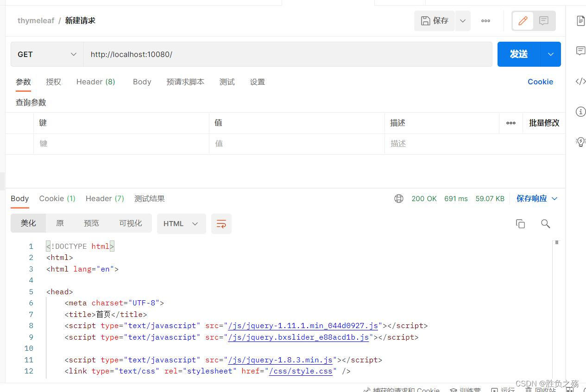Open the response Cookie (1) tab
586x392 pixels.
point(57,199)
